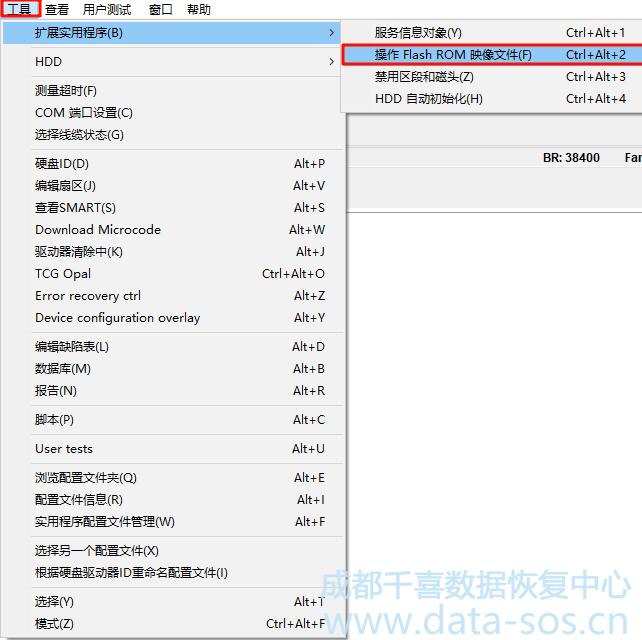Open the 查看 menu
This screenshot has width=642, height=640.
tap(57, 9)
